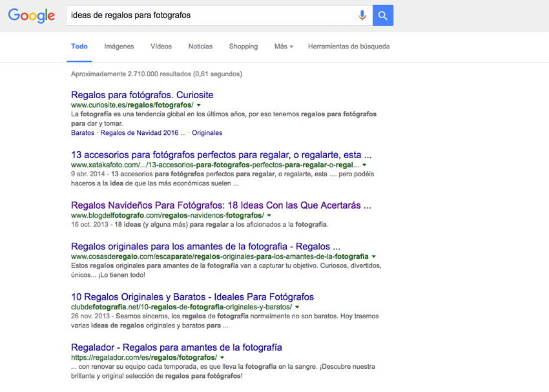Expand arrow next to cosasderegalo.com URL
The width and height of the screenshot is (549, 392).
373,256
